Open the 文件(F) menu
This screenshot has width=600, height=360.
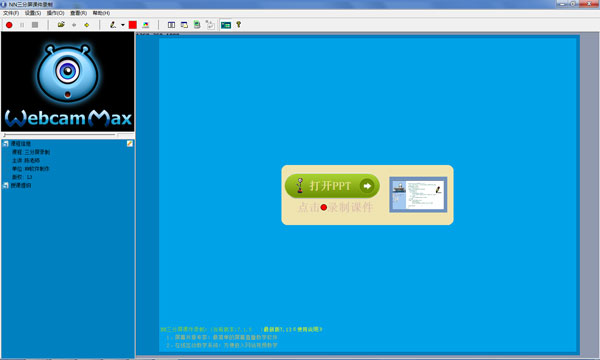point(11,13)
